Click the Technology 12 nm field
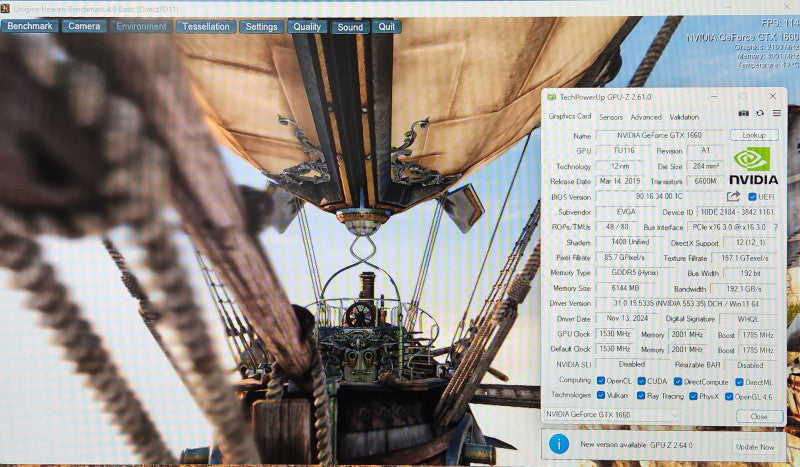The width and height of the screenshot is (800, 467). pyautogui.click(x=620, y=166)
